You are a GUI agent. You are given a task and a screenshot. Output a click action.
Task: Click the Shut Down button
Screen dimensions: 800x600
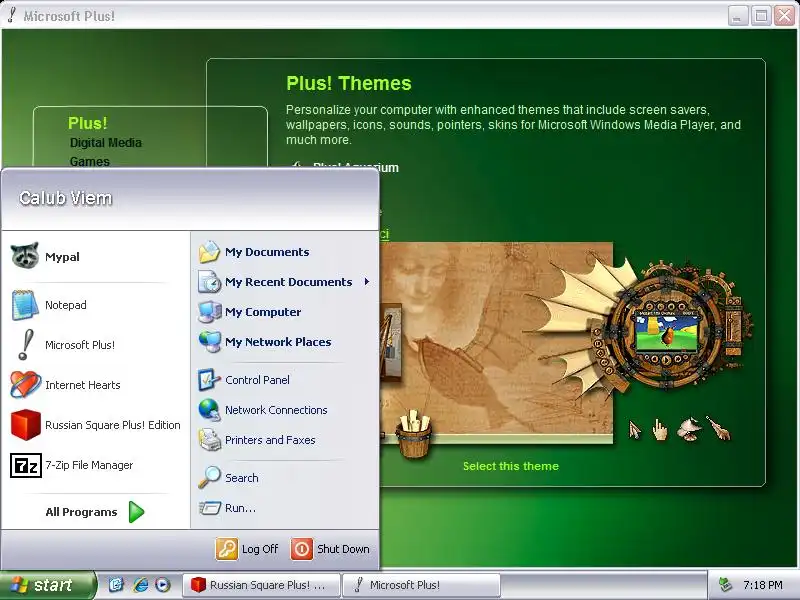coord(330,549)
